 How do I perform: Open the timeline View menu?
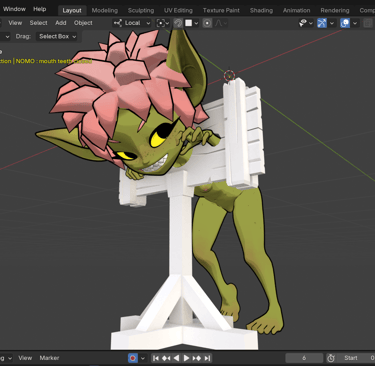(x=25, y=358)
